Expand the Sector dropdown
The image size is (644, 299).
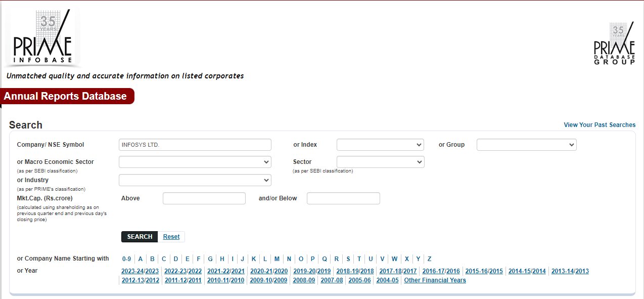coord(380,162)
